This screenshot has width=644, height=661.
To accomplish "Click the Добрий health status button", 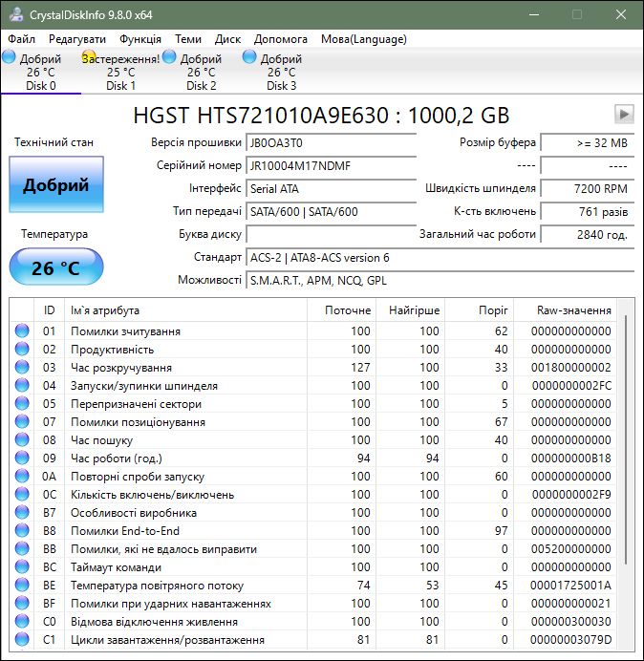I will tap(56, 184).
